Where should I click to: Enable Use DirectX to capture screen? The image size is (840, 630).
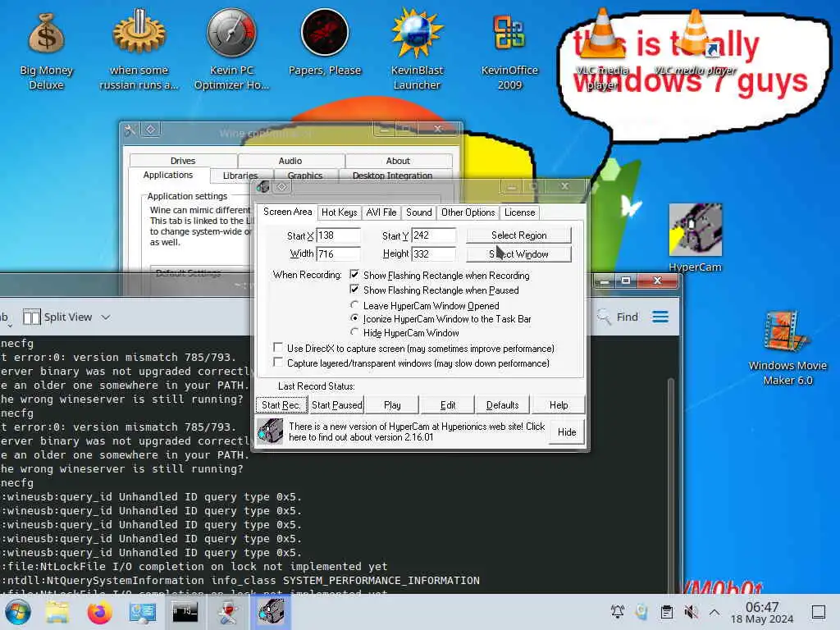pyautogui.click(x=277, y=347)
